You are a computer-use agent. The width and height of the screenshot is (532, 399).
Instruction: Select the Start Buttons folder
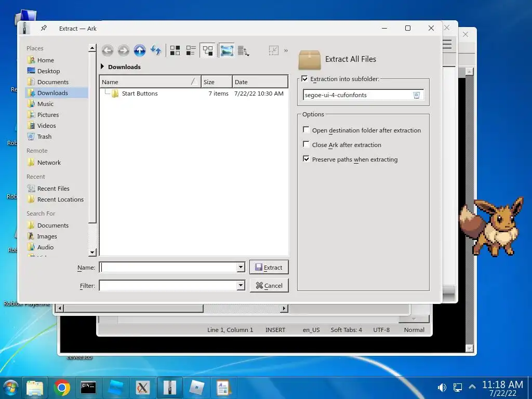139,94
